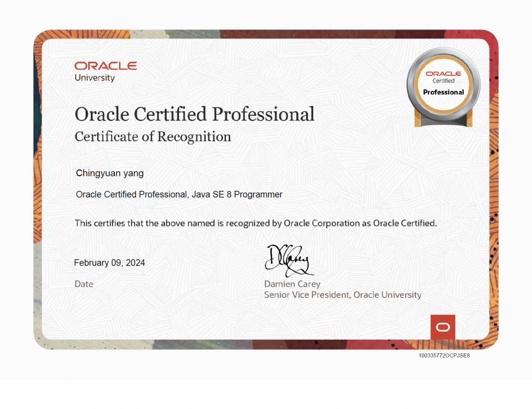Click the word Professional inside the badge

444,93
